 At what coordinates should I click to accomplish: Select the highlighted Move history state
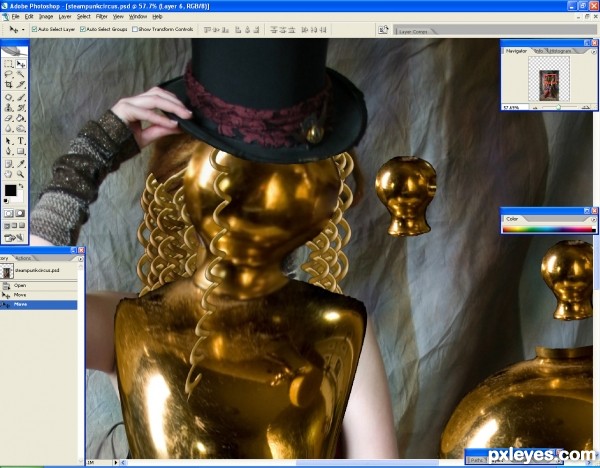tap(39, 305)
